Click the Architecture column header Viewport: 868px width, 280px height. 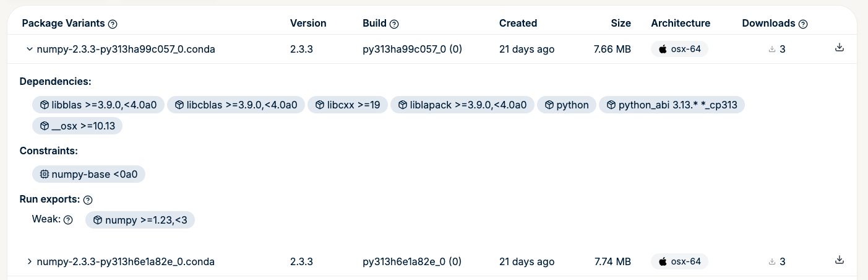pyautogui.click(x=681, y=23)
